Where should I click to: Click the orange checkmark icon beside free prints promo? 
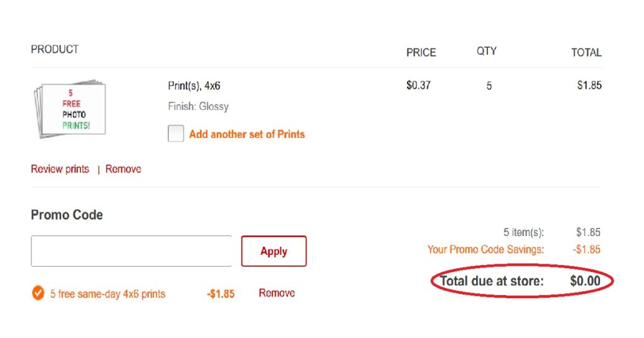tap(38, 293)
